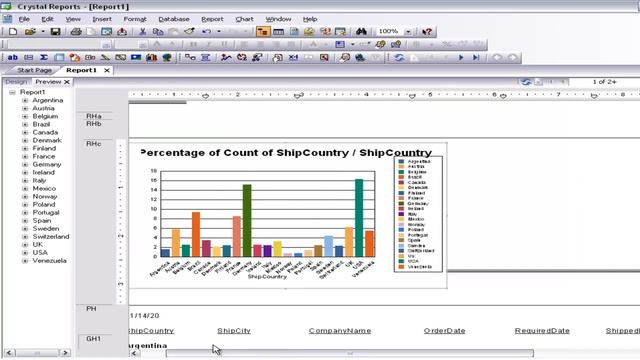The image size is (640, 360).
Task: Click the RHc section label
Action: pyautogui.click(x=93, y=144)
